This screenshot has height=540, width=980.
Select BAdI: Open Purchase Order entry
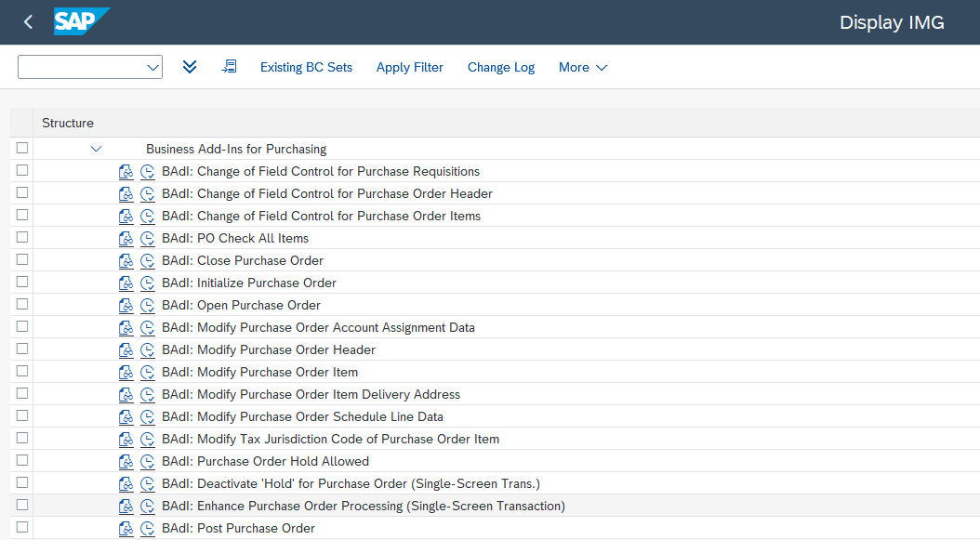tap(241, 305)
